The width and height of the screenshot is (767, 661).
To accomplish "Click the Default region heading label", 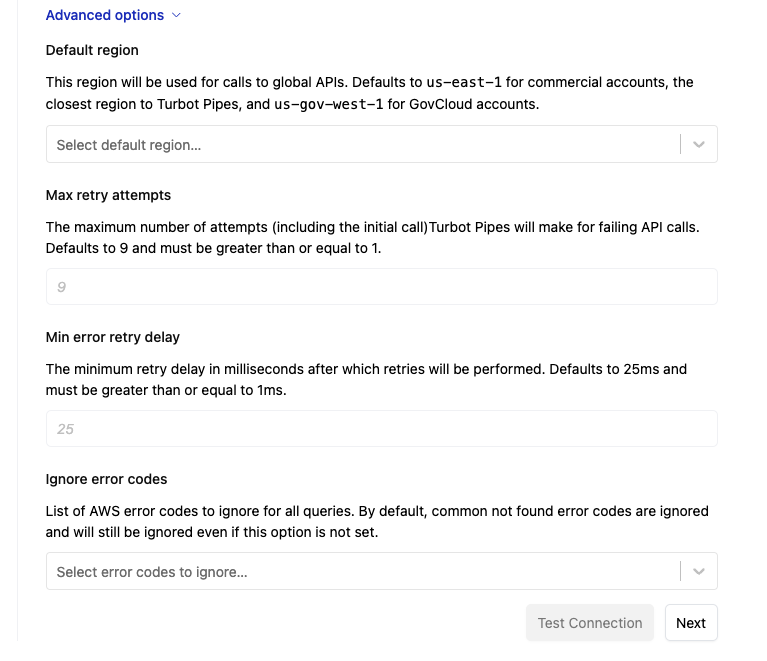I will (92, 50).
